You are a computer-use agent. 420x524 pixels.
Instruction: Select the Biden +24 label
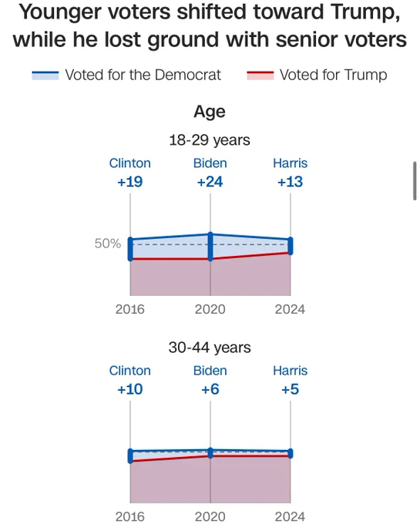[210, 173]
